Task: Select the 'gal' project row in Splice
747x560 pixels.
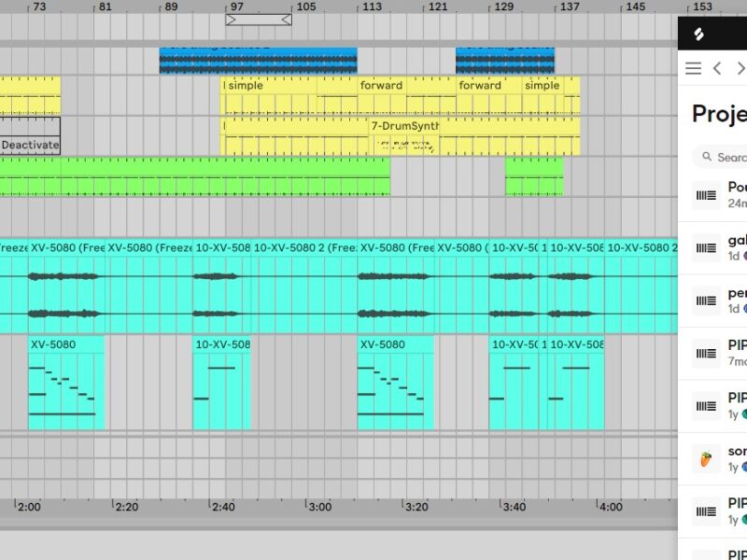Action: coord(712,248)
